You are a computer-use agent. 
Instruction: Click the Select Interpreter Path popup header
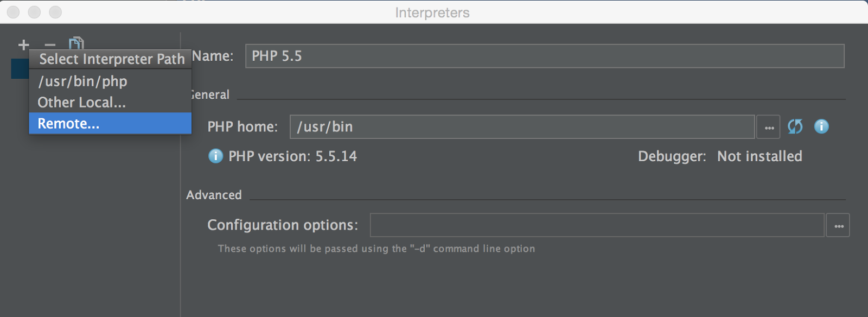pos(111,59)
